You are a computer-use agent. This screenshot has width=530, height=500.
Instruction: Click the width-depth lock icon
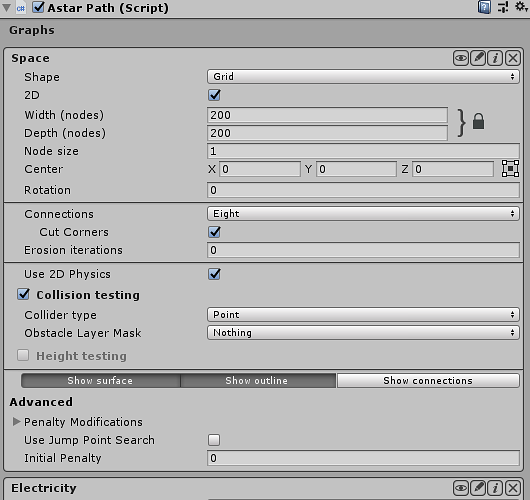[478, 121]
